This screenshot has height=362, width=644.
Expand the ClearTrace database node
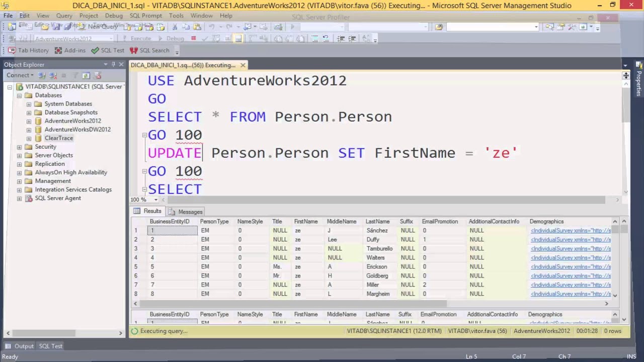point(29,138)
